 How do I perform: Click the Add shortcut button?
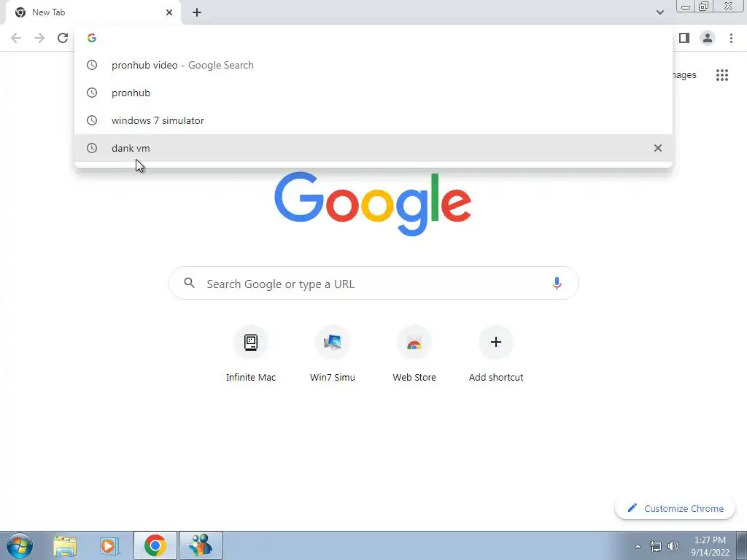point(496,354)
